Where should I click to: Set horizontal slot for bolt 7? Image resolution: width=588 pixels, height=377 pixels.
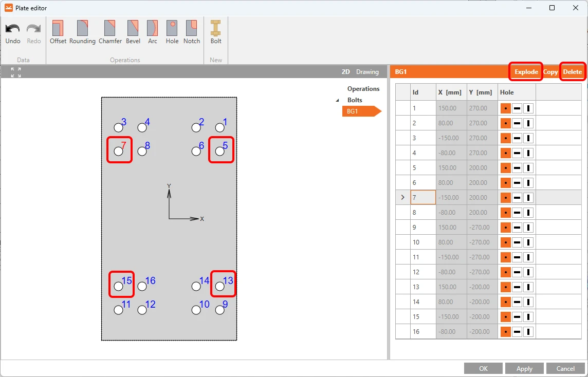[517, 198]
